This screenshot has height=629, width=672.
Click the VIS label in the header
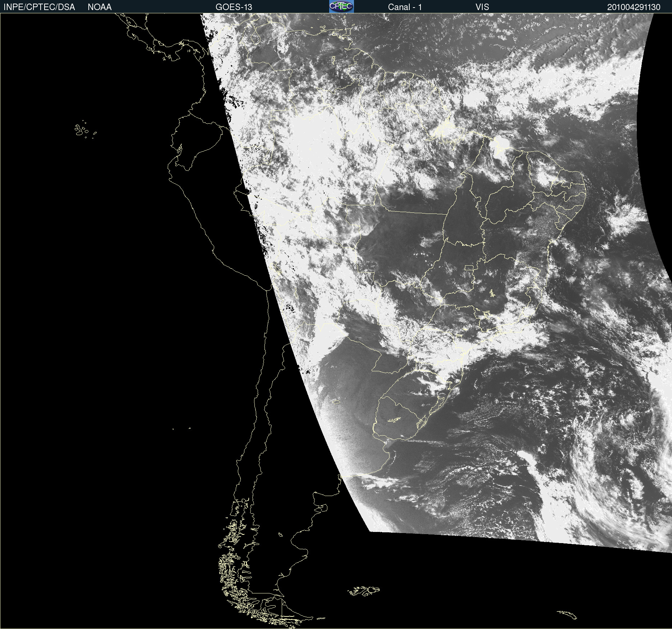(x=482, y=7)
